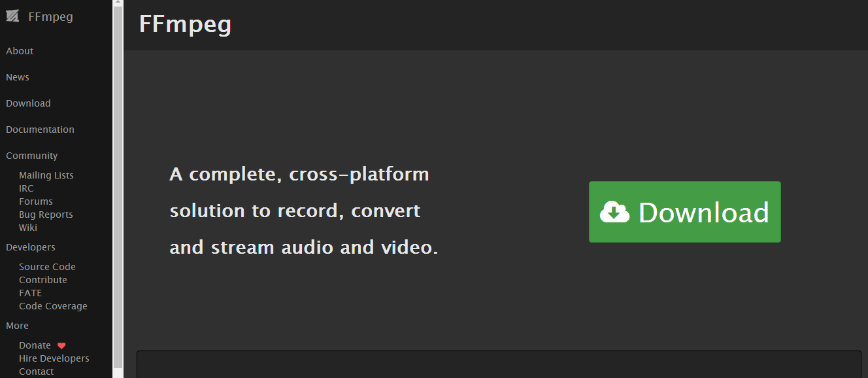Open the FATE testing page
The width and height of the screenshot is (868, 378).
30,293
